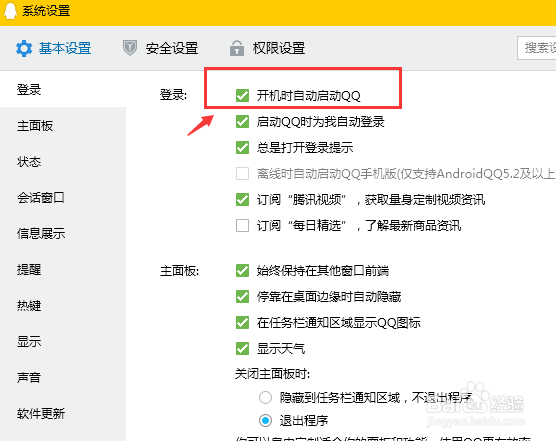
Task: Click the QQ penguin icon in title bar
Action: [x=10, y=10]
